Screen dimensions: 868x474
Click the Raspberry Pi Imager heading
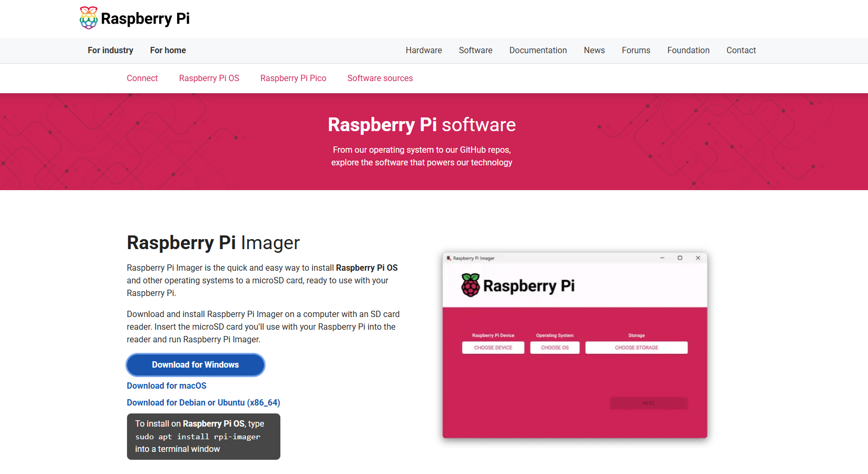213,243
